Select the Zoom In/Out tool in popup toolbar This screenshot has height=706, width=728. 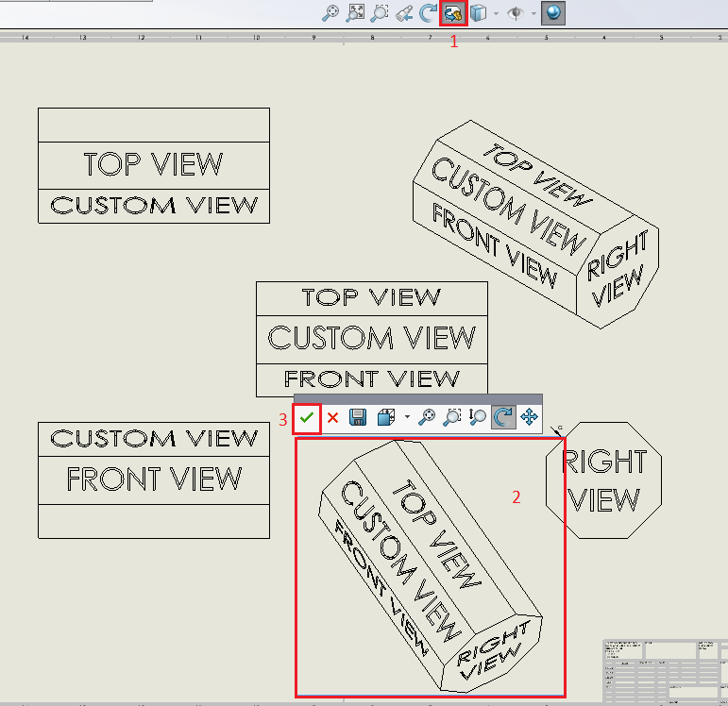point(477,417)
